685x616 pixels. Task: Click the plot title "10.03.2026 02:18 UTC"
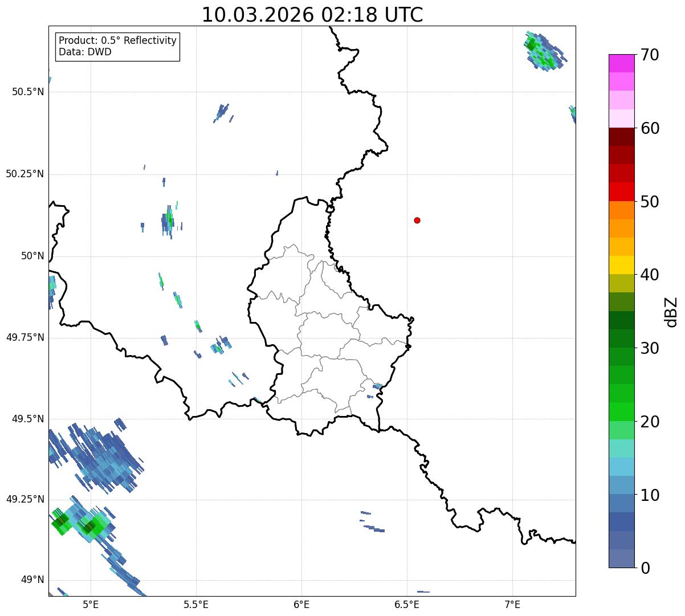pyautogui.click(x=312, y=14)
